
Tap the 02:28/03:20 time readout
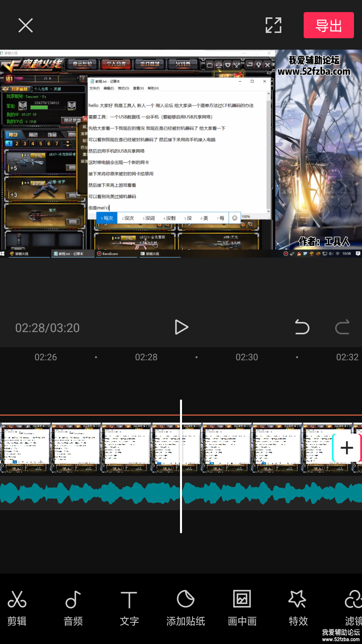pos(47,328)
